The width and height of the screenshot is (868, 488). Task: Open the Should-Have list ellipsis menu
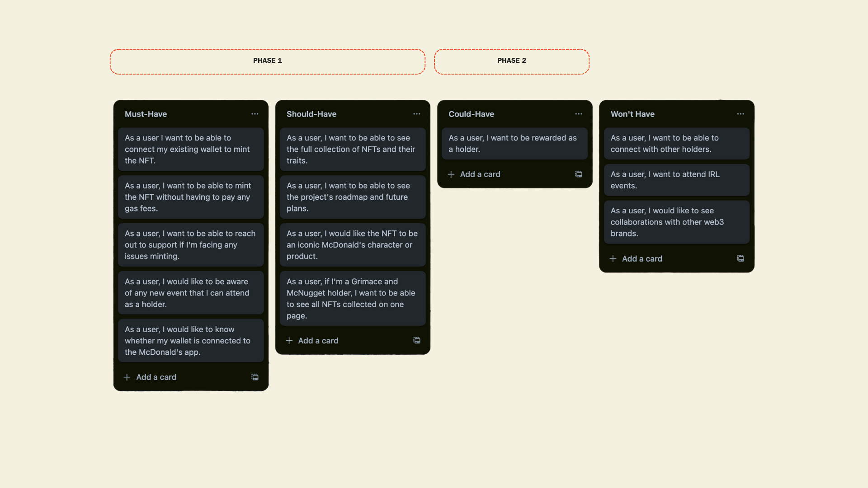417,114
